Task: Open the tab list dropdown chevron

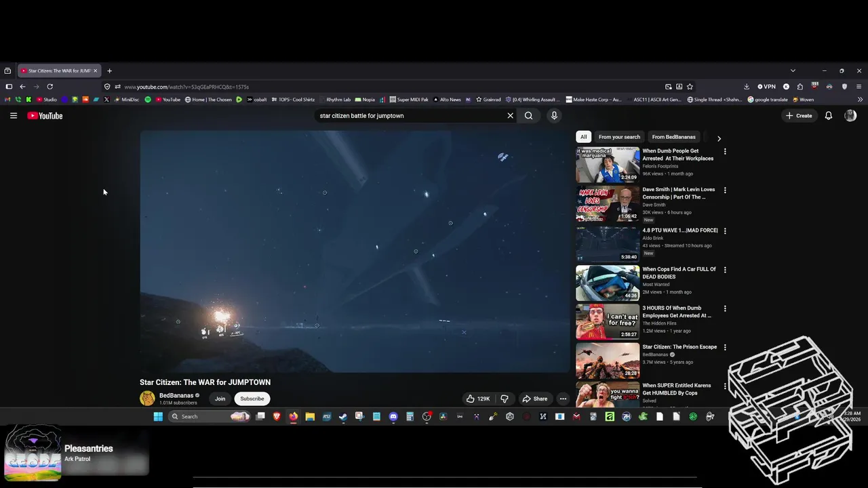Action: 793,70
